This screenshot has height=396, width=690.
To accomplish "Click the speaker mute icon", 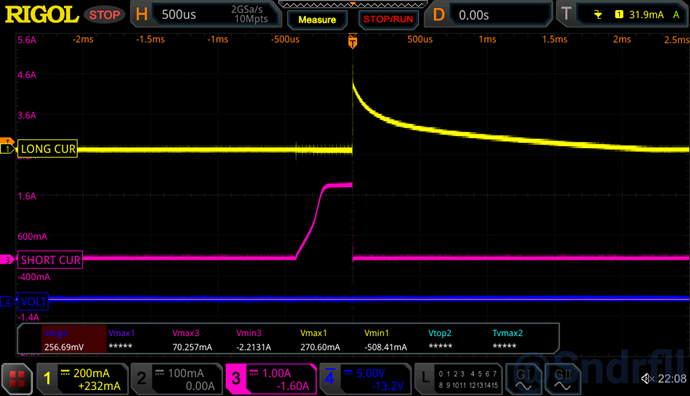I will click(x=647, y=378).
